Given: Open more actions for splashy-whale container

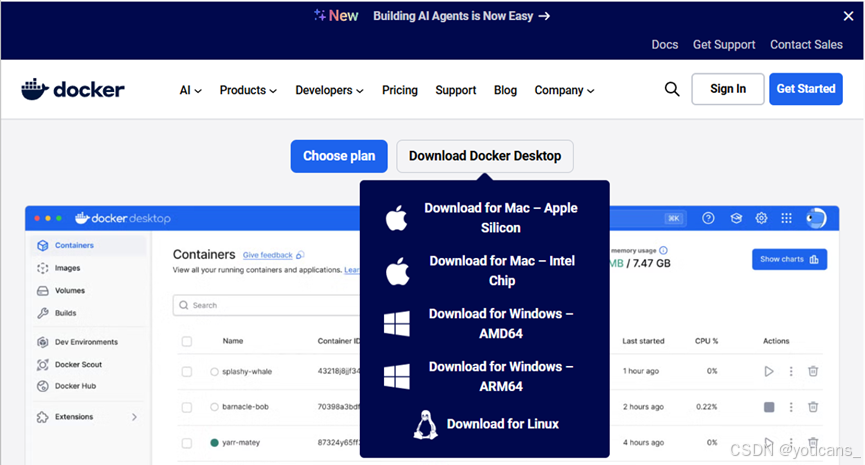Looking at the screenshot, I should (x=791, y=371).
